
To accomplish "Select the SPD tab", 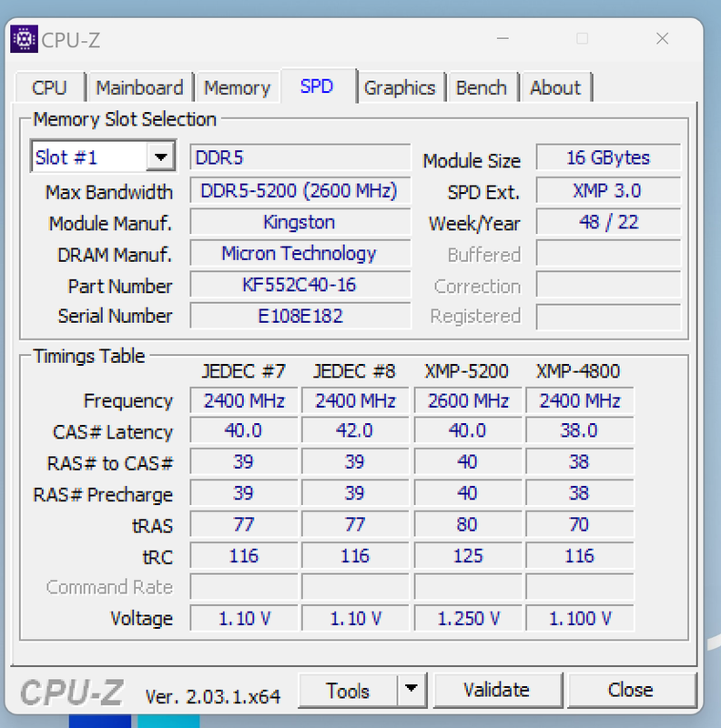I will point(318,86).
